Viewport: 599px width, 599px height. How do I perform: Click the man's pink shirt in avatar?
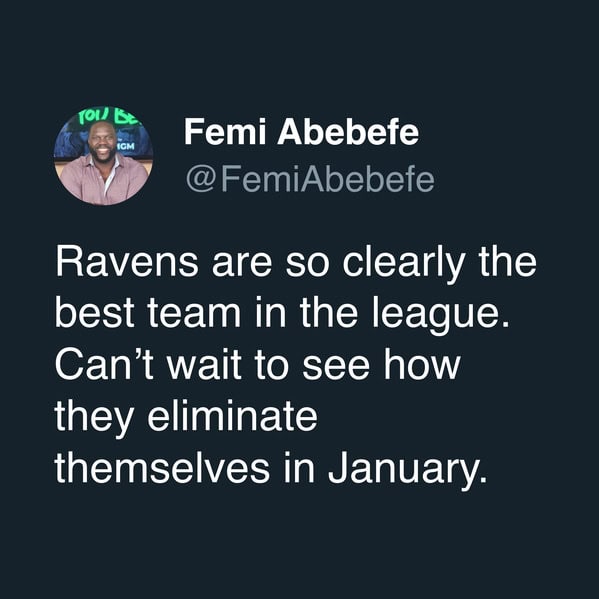102,180
